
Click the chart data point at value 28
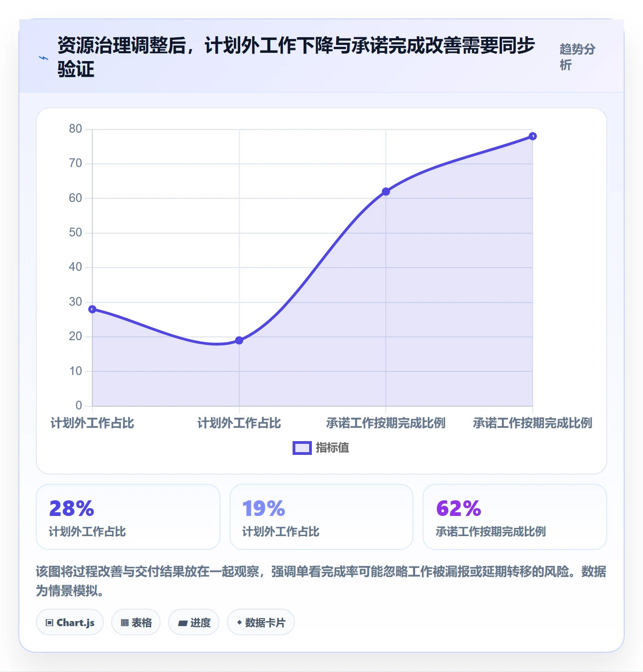92,309
